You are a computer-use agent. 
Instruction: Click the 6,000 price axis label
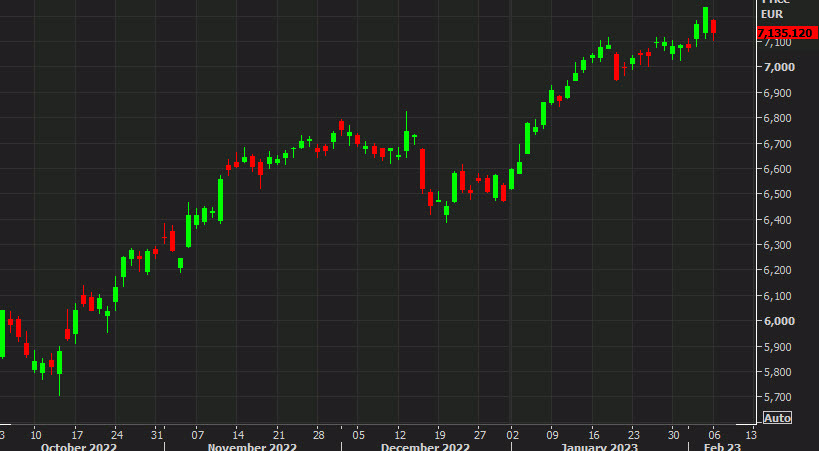click(779, 321)
